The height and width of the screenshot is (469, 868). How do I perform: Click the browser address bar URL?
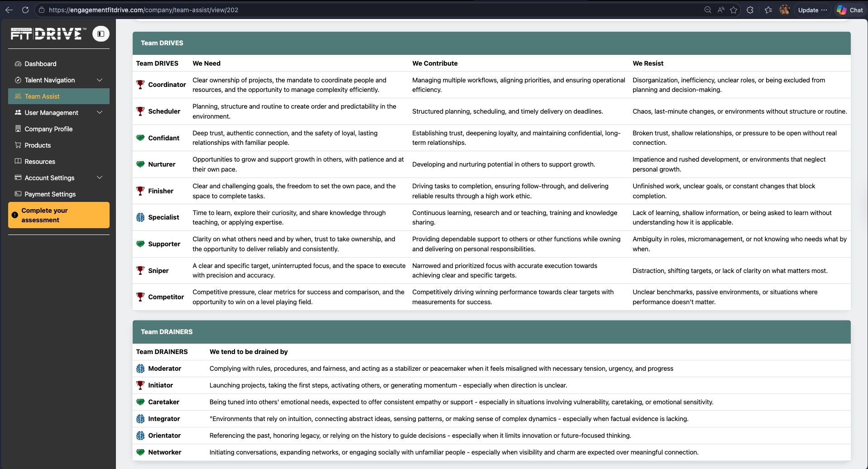pos(144,10)
